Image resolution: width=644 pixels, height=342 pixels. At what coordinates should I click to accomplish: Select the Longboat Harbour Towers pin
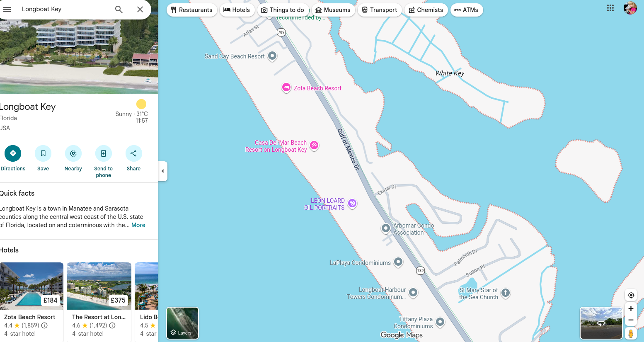(413, 293)
